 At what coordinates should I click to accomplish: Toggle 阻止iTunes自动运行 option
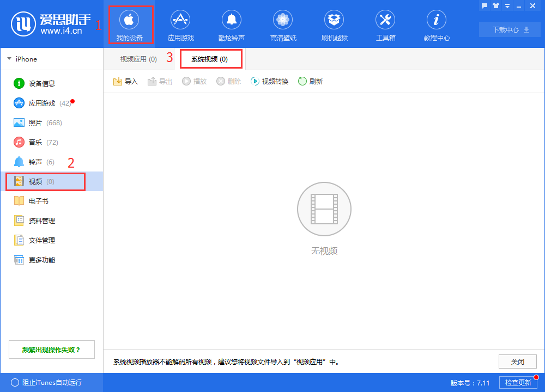point(46,382)
